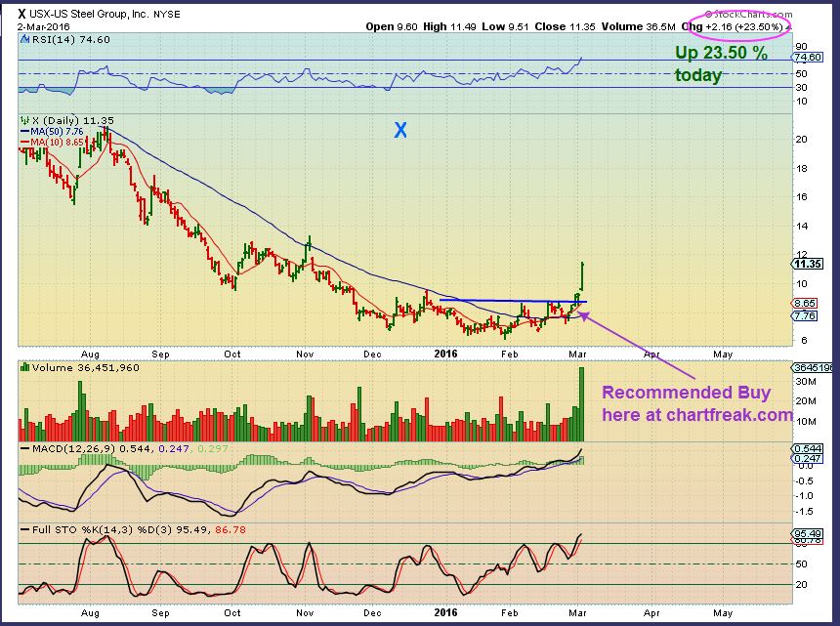Click the black MACD legend line swatch
The image size is (840, 626).
click(24, 448)
